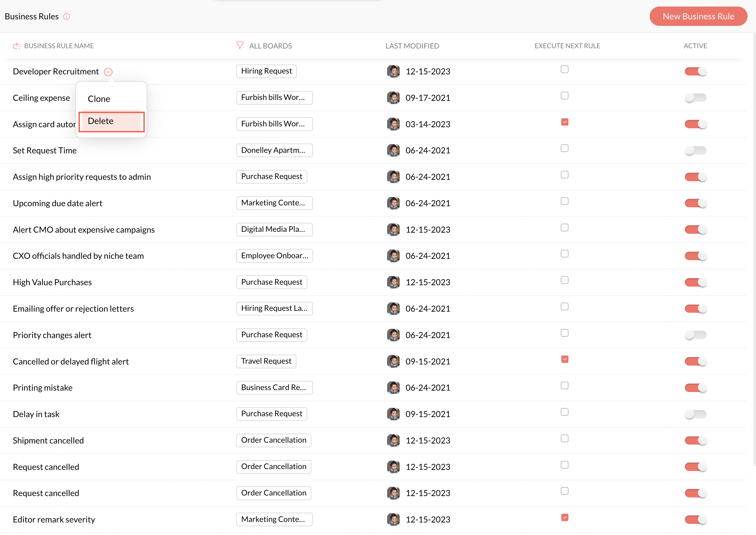Open the Travel Request board tag
The height and width of the screenshot is (535, 756).
(x=266, y=361)
